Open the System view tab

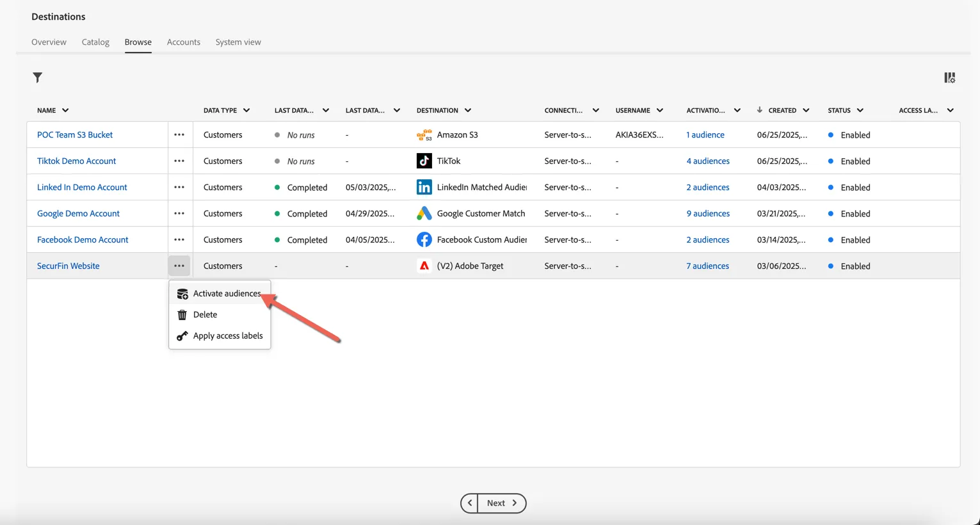238,42
